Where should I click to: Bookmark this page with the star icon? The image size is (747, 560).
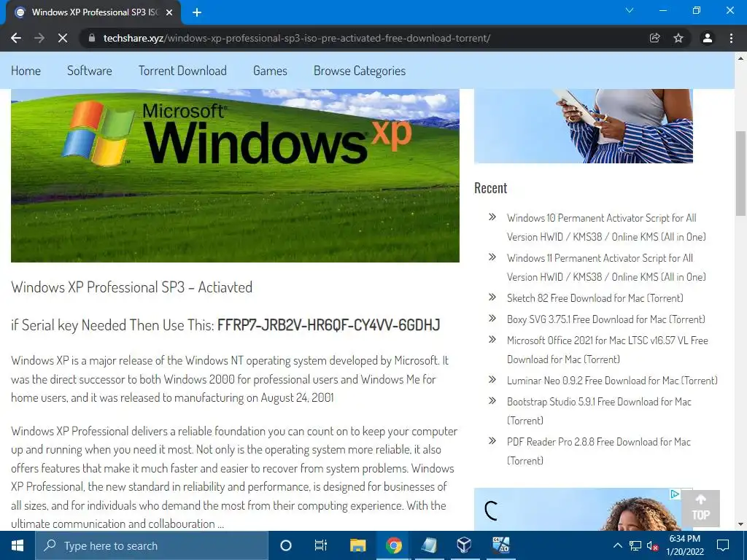(678, 38)
